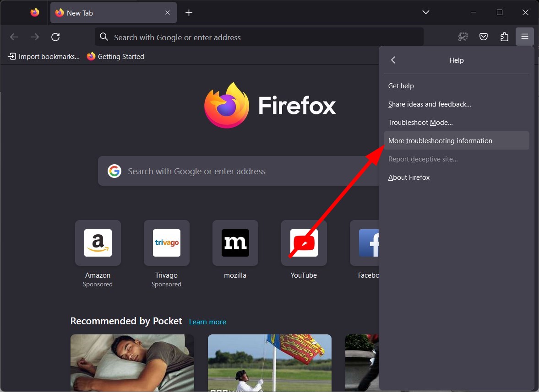Image resolution: width=539 pixels, height=392 pixels.
Task: Minimize the Firefox window
Action: pos(474,12)
